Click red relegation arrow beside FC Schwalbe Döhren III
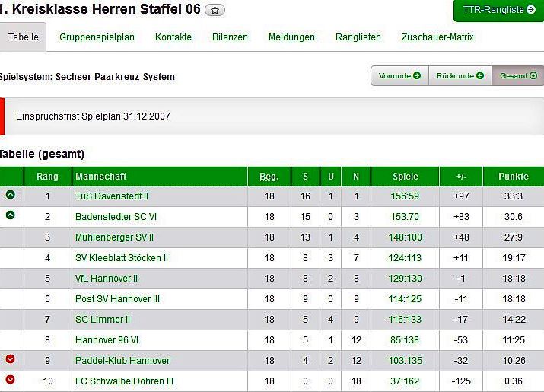 11,380
